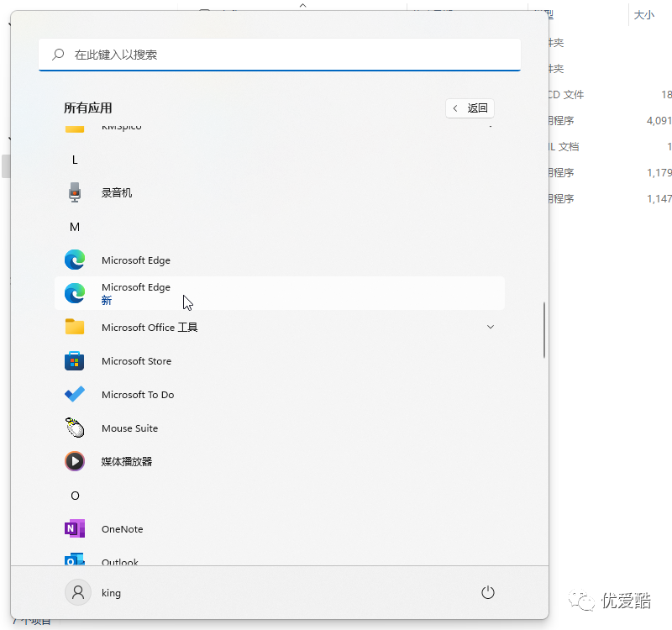Open the Outlook icon at list bottom

click(75, 559)
